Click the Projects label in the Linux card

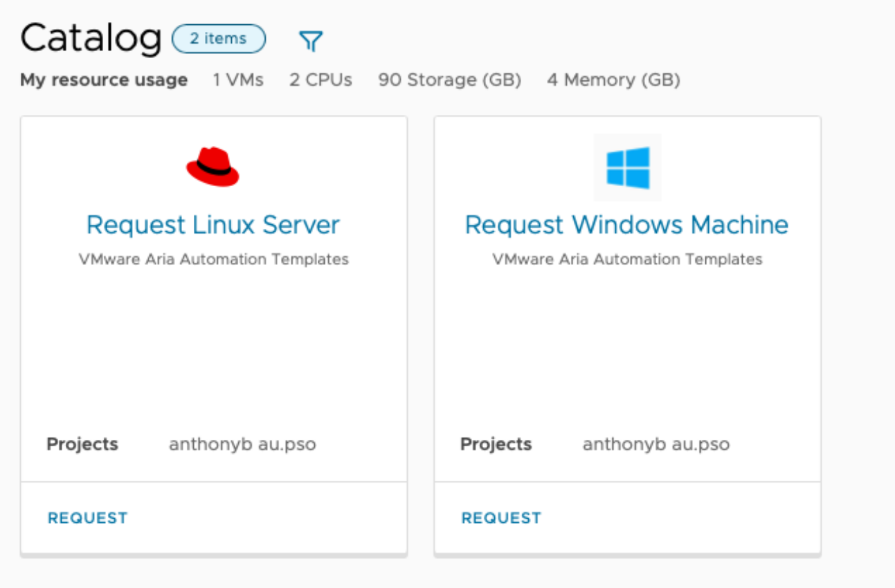pyautogui.click(x=82, y=444)
